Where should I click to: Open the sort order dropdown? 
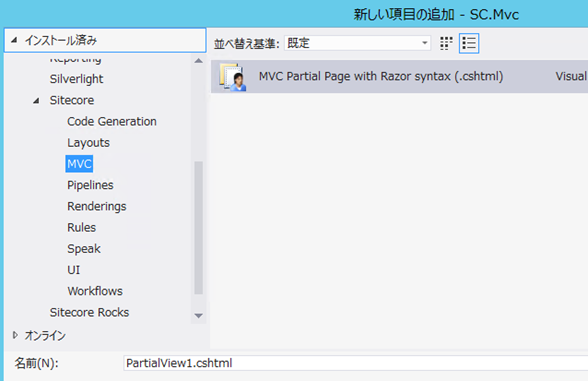[357, 43]
